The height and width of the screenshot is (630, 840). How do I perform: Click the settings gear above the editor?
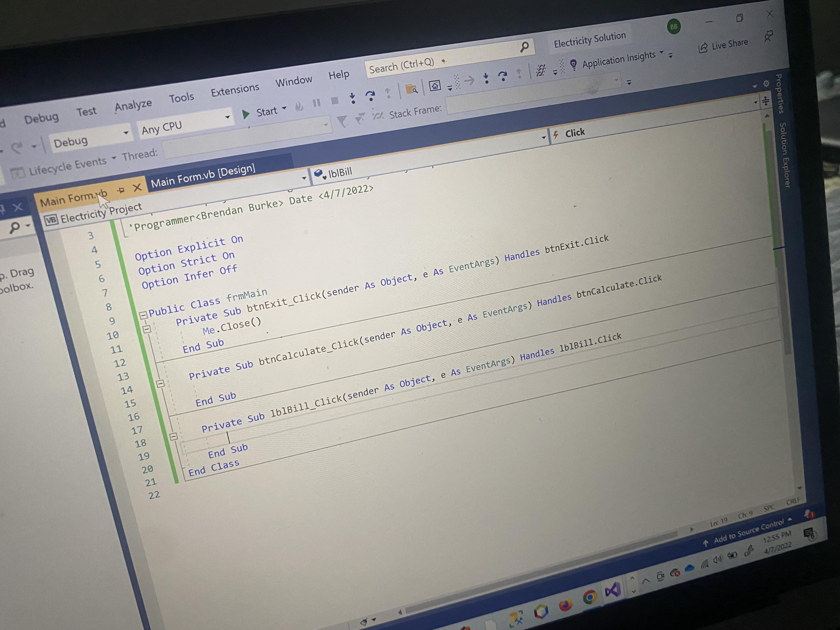coord(766,84)
